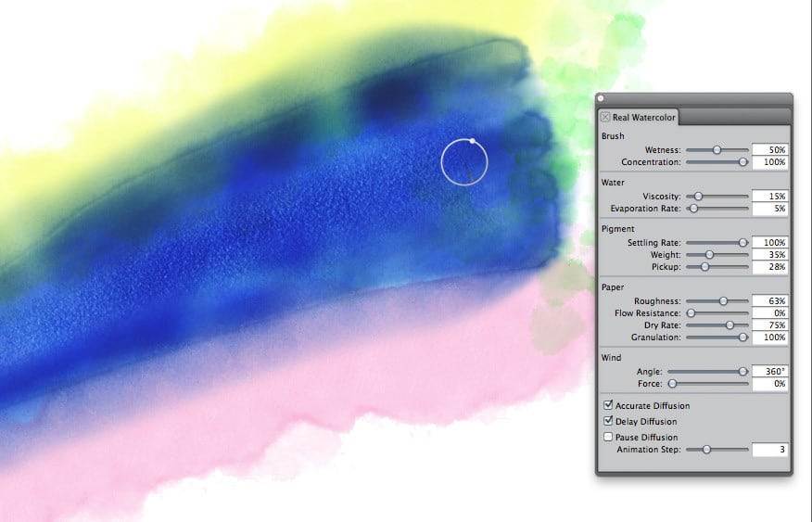Click the Wind Force slider knob
The image size is (812, 522).
point(672,384)
